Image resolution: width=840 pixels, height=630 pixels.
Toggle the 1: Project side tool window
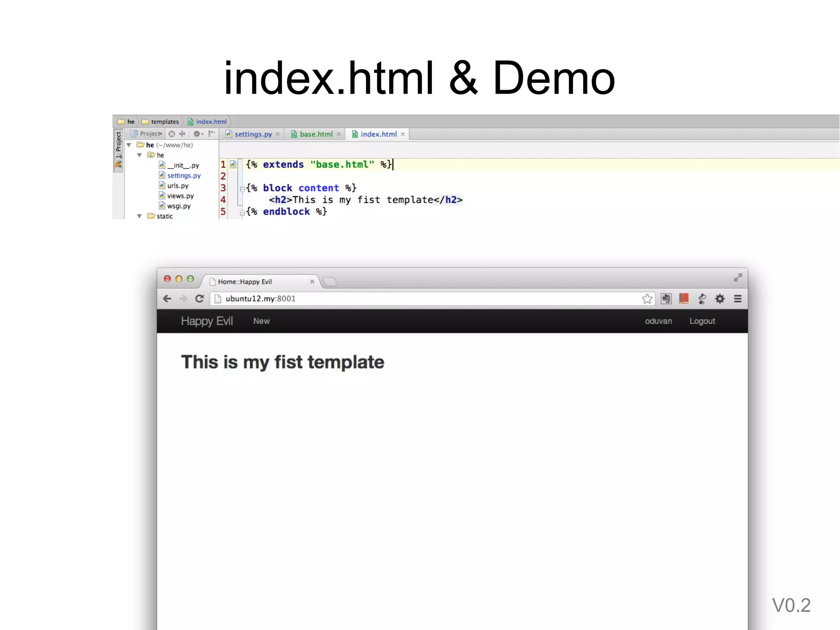click(118, 150)
